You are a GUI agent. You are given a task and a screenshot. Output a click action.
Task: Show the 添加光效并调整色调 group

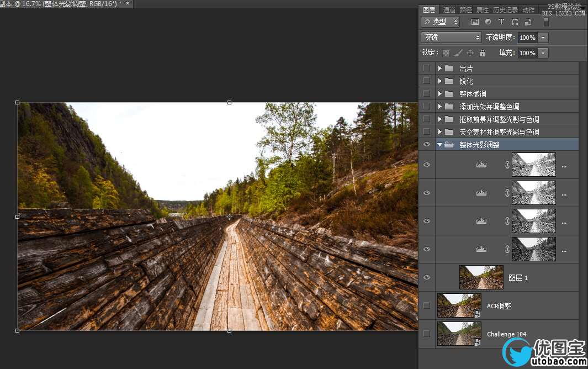tap(427, 106)
